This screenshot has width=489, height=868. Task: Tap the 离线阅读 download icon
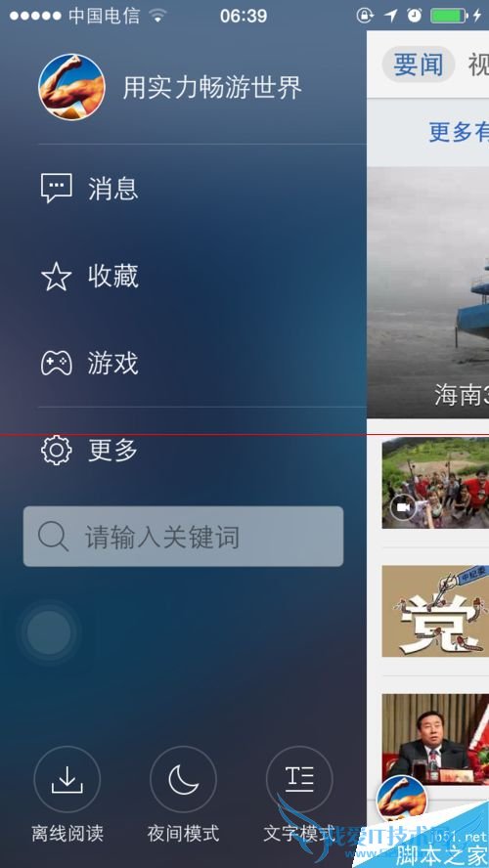click(x=67, y=779)
